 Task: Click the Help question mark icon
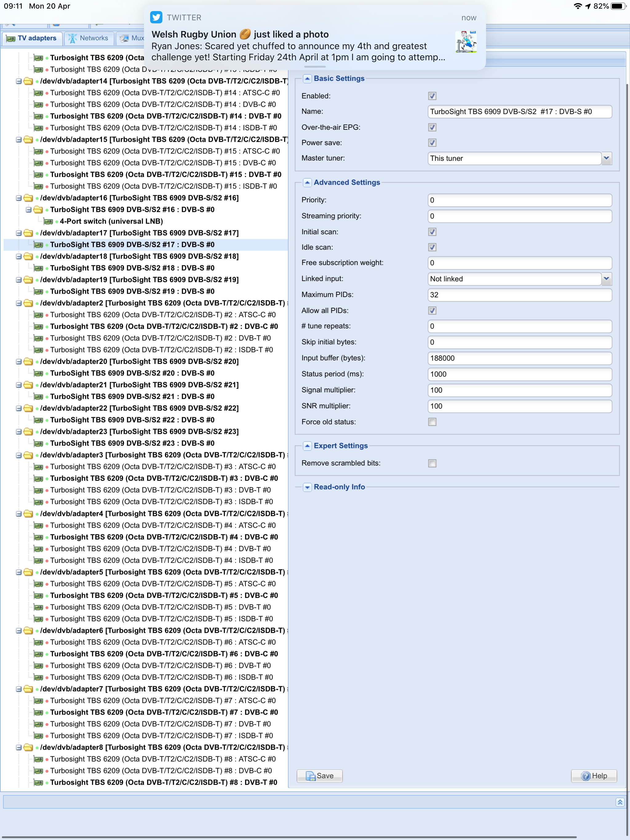(586, 776)
